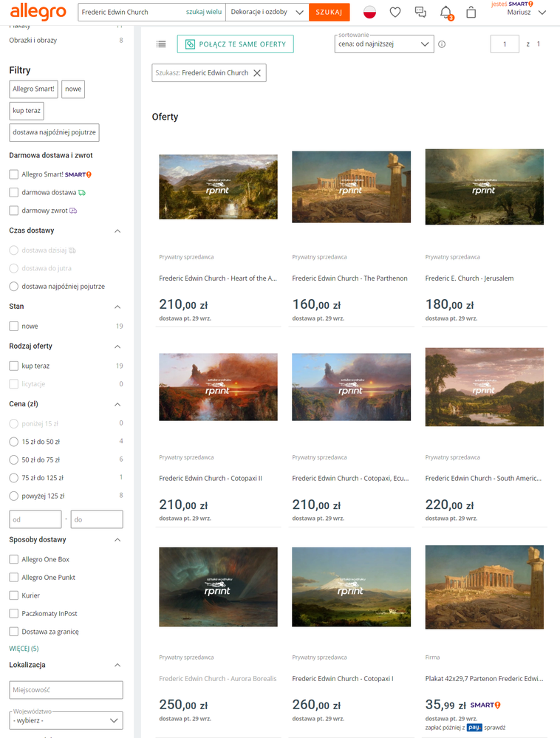The image size is (560, 738).
Task: Open the Obrazki i obrazy category
Action: [x=33, y=40]
